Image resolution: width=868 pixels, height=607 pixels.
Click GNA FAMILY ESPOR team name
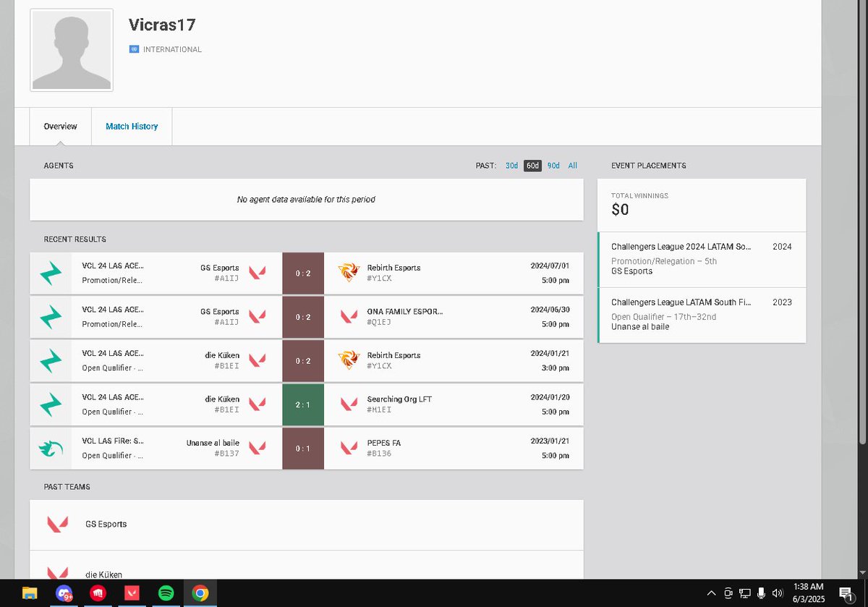[x=404, y=312]
